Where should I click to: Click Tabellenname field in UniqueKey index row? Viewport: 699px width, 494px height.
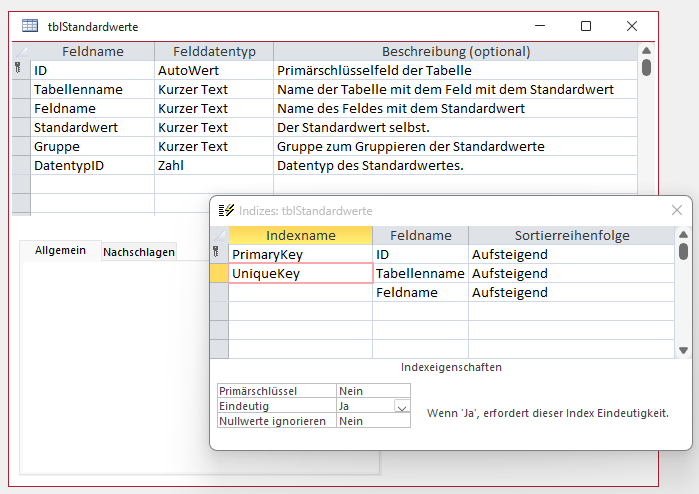tap(420, 273)
